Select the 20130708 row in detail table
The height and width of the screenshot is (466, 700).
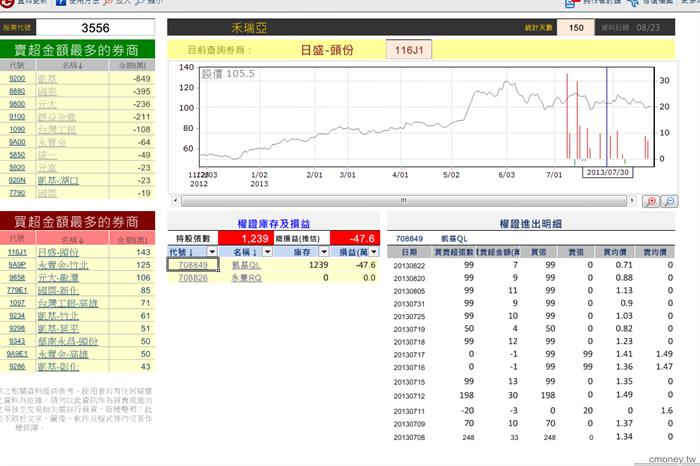531,437
